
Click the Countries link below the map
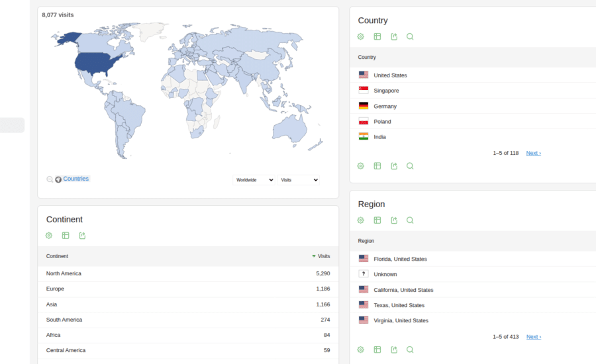[75, 179]
